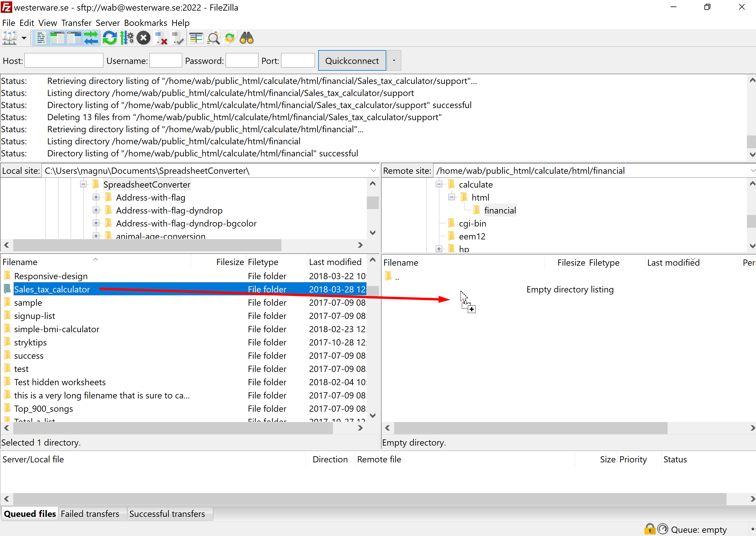The image size is (756, 536).
Task: Click the speed limits status icon
Action: coord(663,529)
